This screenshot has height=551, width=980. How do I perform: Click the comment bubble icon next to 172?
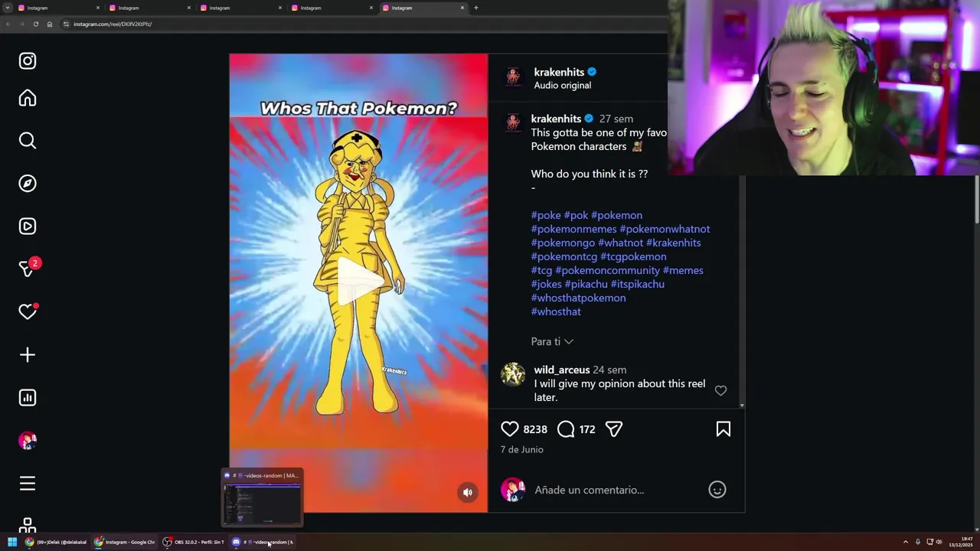click(566, 429)
